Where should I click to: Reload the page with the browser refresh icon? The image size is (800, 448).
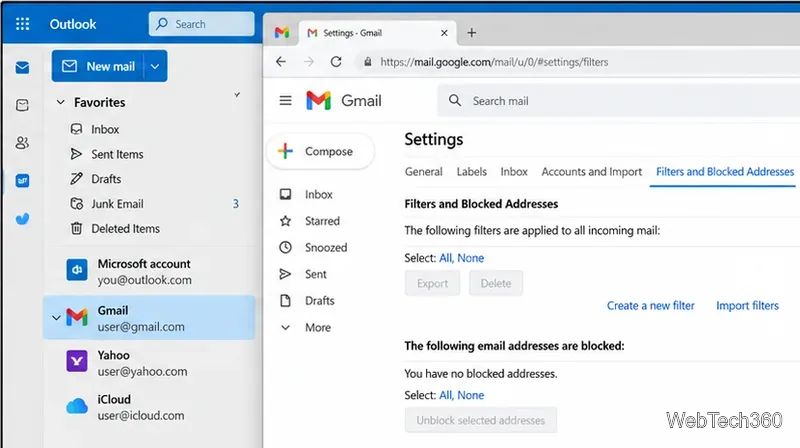coord(336,62)
